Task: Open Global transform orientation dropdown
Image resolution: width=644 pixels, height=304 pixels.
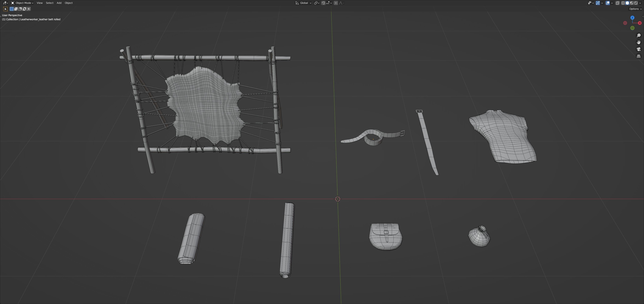Action: (x=304, y=3)
